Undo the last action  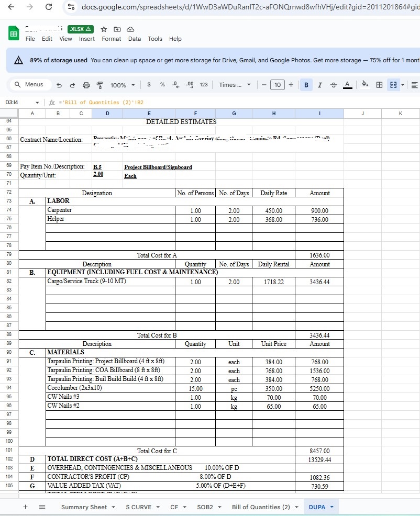(59, 85)
